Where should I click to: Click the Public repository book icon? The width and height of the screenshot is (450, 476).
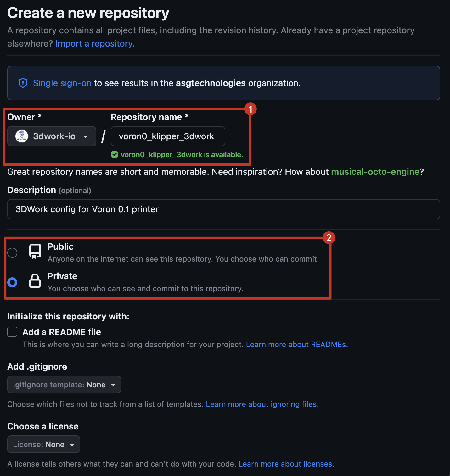35,252
